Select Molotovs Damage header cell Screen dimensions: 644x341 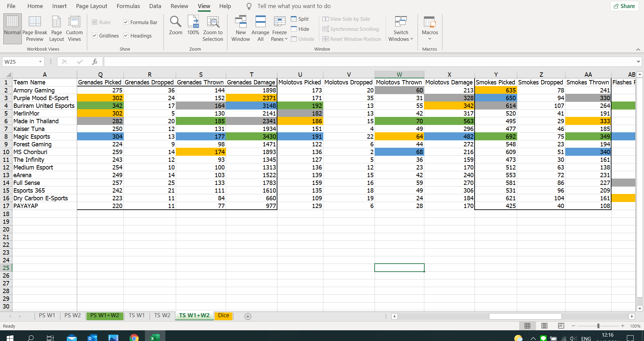click(449, 82)
